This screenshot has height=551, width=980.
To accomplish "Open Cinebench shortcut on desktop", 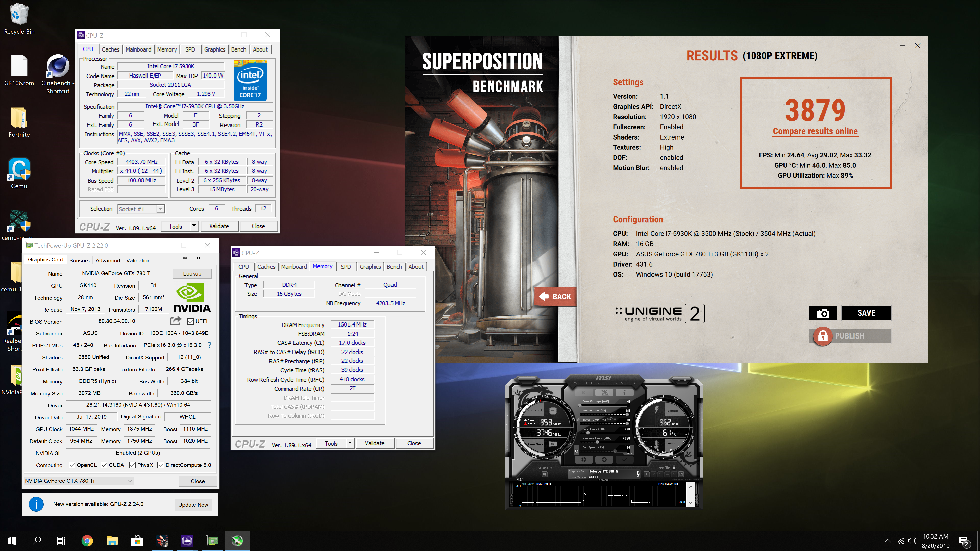I will click(x=58, y=74).
